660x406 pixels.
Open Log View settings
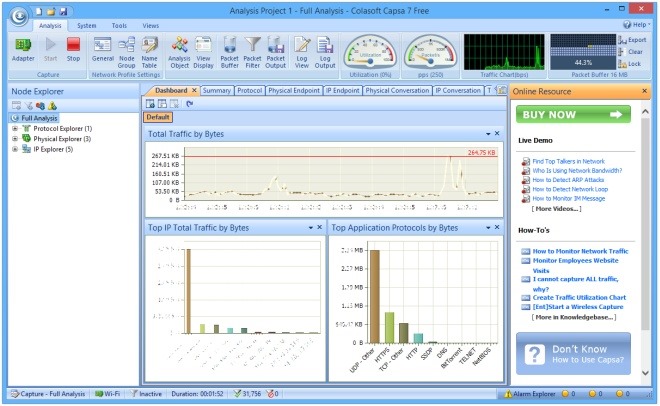click(x=302, y=53)
